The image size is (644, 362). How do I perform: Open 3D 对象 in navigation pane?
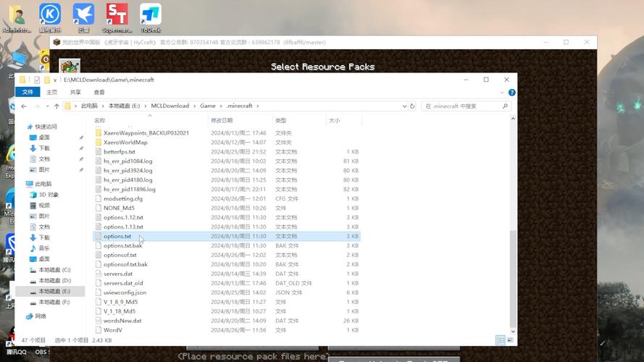[x=49, y=195]
